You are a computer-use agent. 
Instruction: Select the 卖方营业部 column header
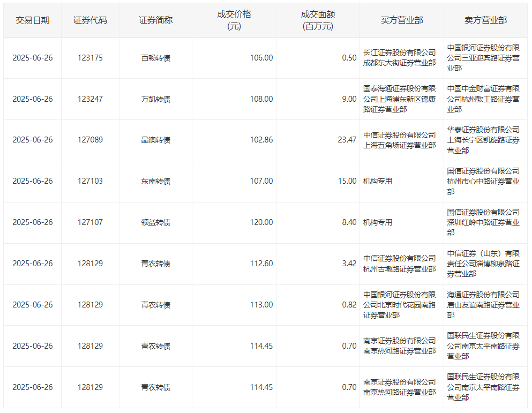coord(485,20)
